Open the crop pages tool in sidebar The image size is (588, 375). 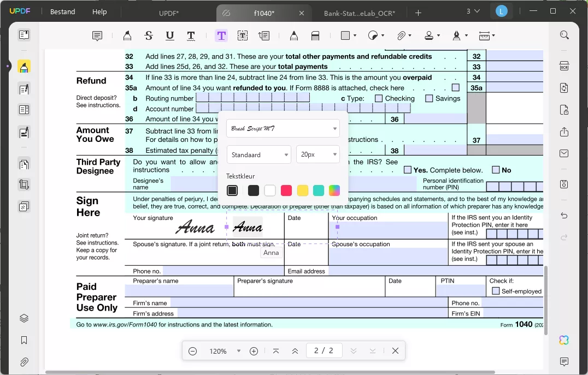tap(24, 184)
